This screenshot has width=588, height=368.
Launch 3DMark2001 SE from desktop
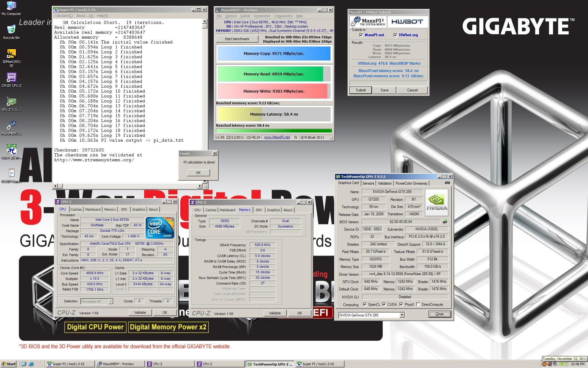coord(11,58)
